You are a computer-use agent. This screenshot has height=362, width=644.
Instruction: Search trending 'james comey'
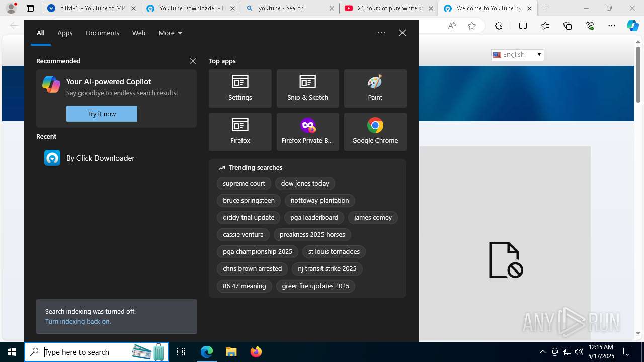[373, 218]
